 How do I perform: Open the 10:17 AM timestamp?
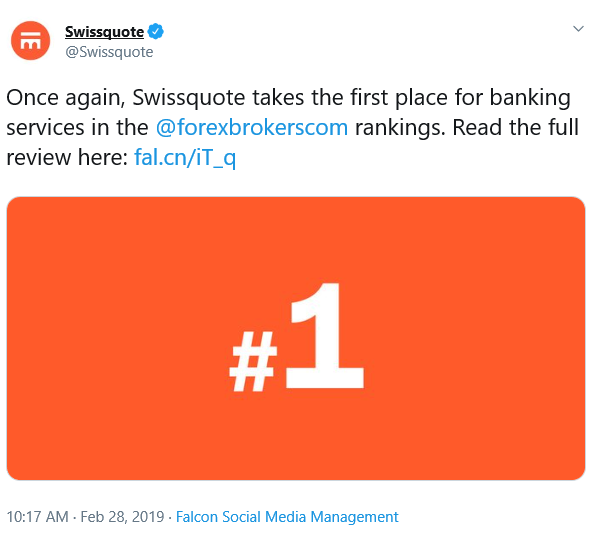tap(38, 517)
